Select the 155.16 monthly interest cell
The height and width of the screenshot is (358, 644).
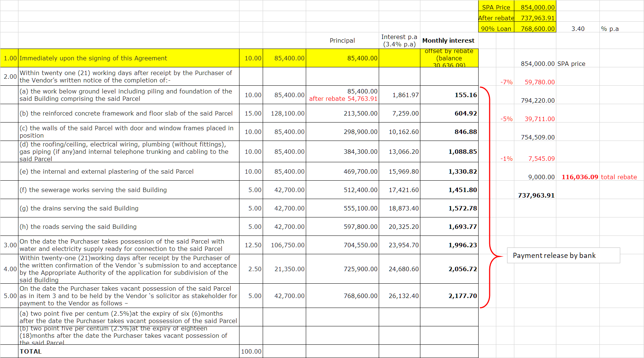449,95
